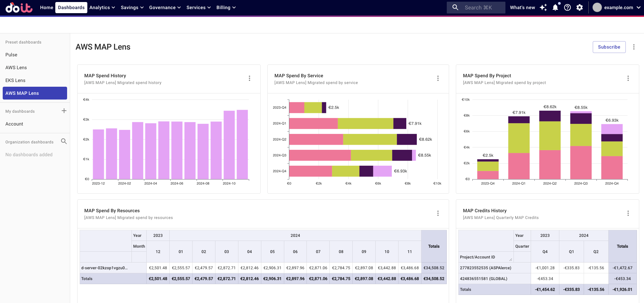Screen dimensions: 644x303
Task: Open MAP Spend By Project widget menu
Action: click(x=628, y=78)
